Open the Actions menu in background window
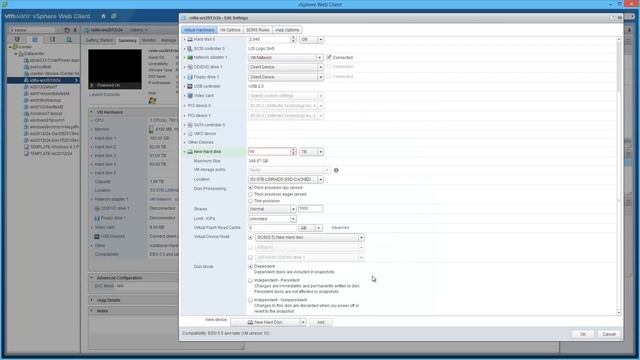Screen dimensions: 640x360 pos(139,30)
